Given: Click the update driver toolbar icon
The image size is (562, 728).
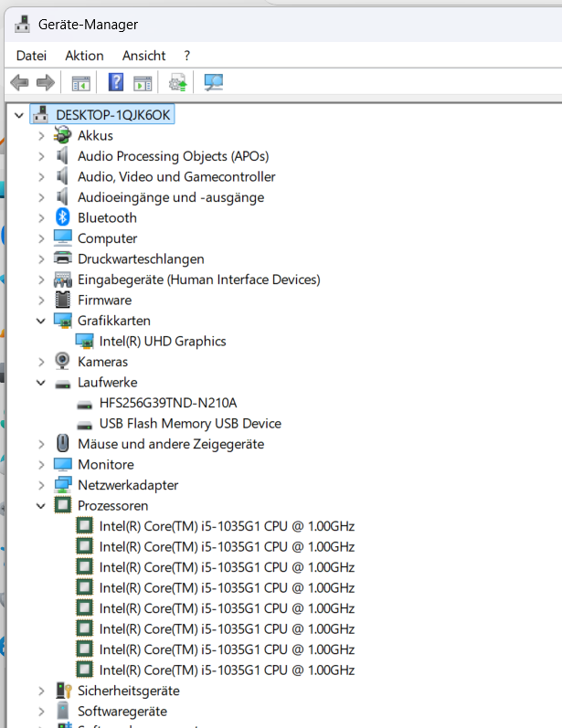Looking at the screenshot, I should click(177, 82).
